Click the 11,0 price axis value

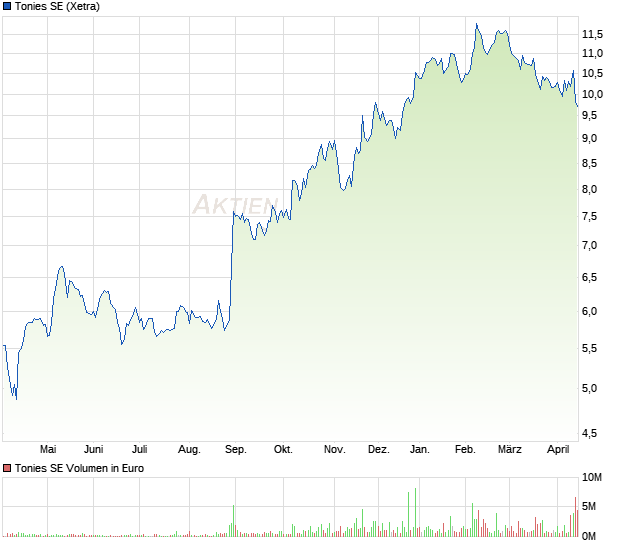pos(592,53)
